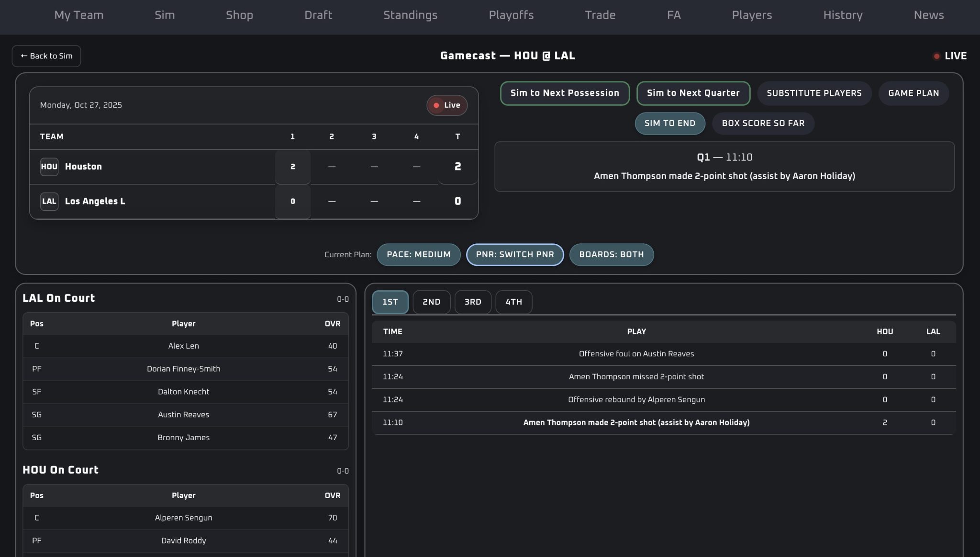Open the GAME PLAN options

point(913,93)
